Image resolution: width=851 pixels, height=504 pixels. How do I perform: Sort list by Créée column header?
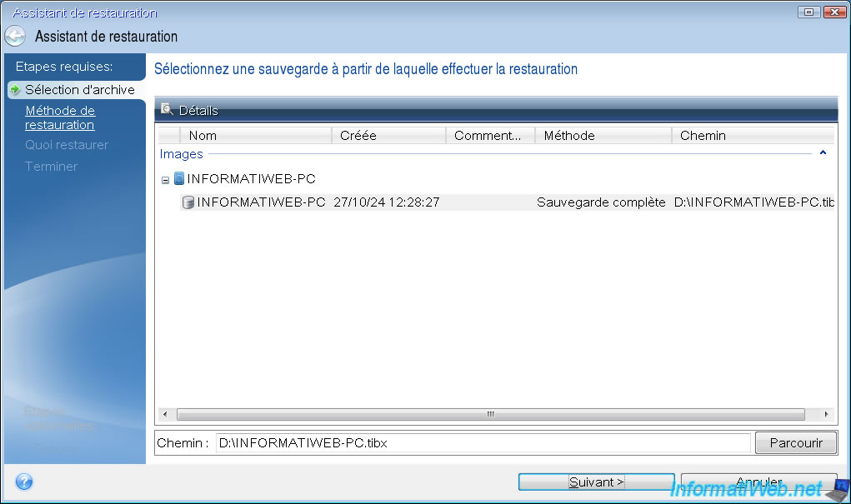(x=388, y=135)
